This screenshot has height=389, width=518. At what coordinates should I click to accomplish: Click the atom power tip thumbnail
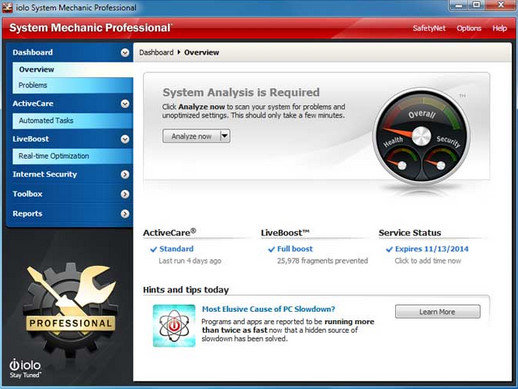tap(174, 326)
